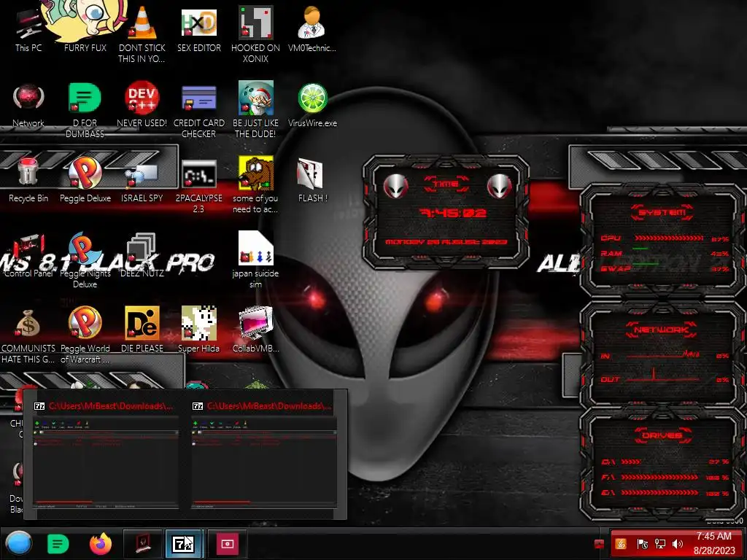Launch Peggle Nights Deluxe shortcut
Viewport: 747px width, 560px height.
85,260
